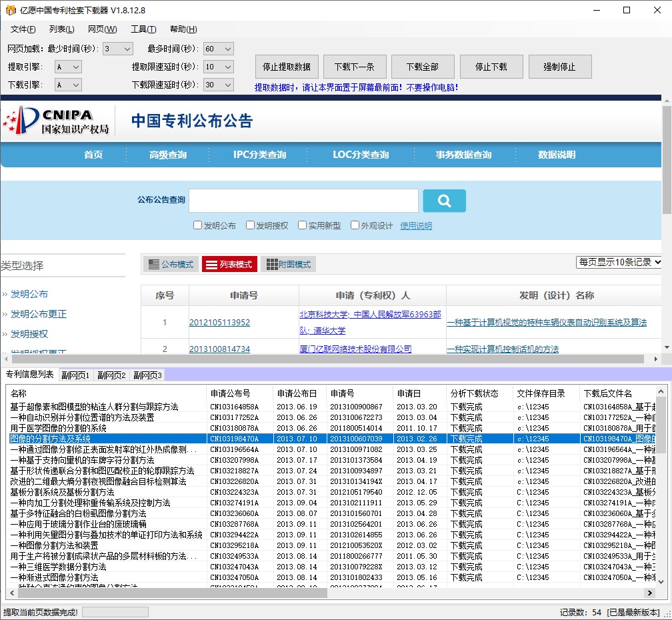
Task: Tick the 实用新型 checkbox
Action: (x=303, y=225)
